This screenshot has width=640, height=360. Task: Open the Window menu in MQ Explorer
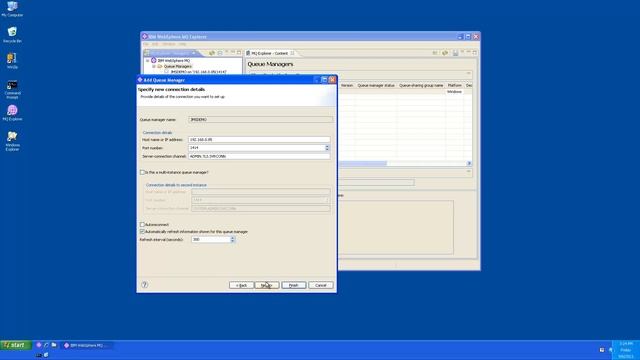pos(169,44)
